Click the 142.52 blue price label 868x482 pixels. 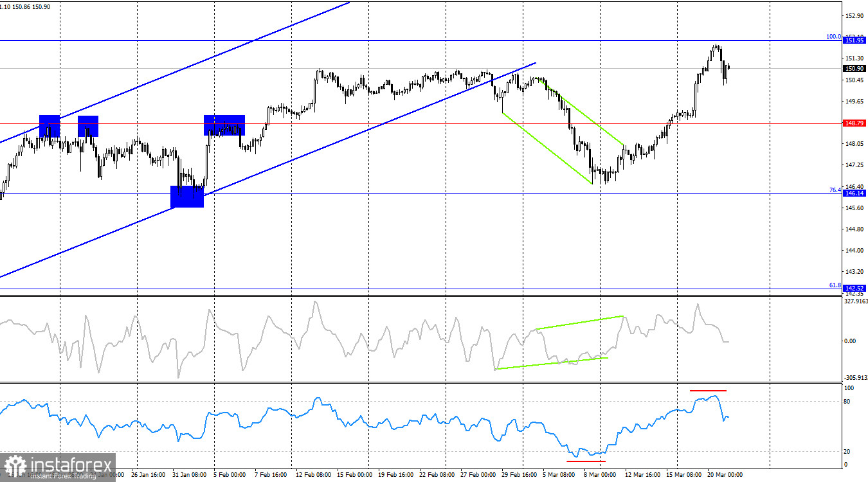click(853, 288)
